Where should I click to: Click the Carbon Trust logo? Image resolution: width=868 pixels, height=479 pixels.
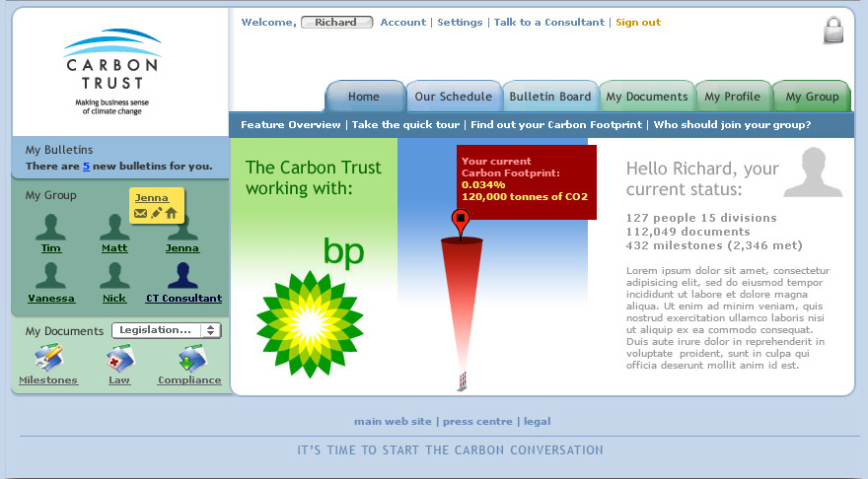[112, 71]
